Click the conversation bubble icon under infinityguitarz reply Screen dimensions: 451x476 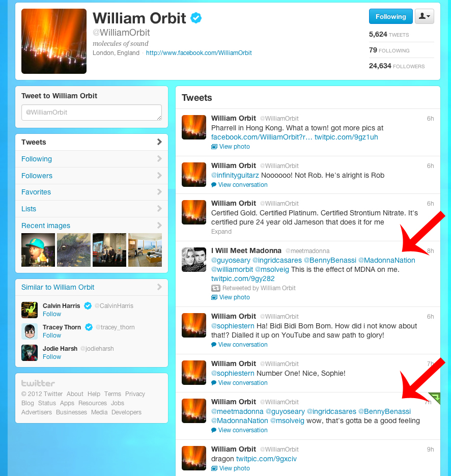(x=214, y=185)
